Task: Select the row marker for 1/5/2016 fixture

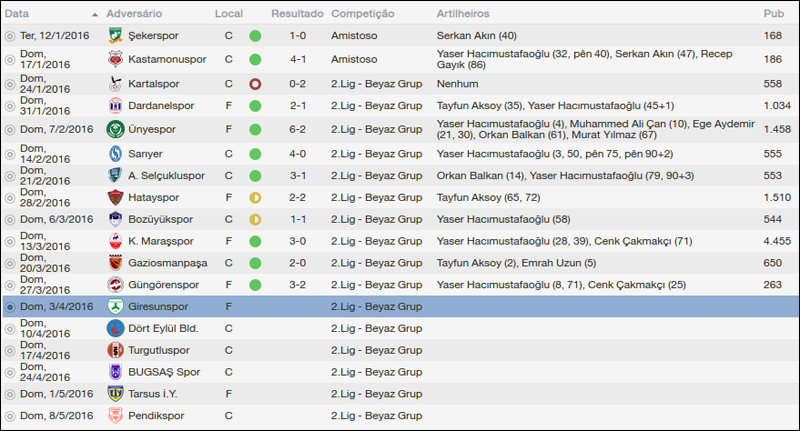Action: (10, 393)
